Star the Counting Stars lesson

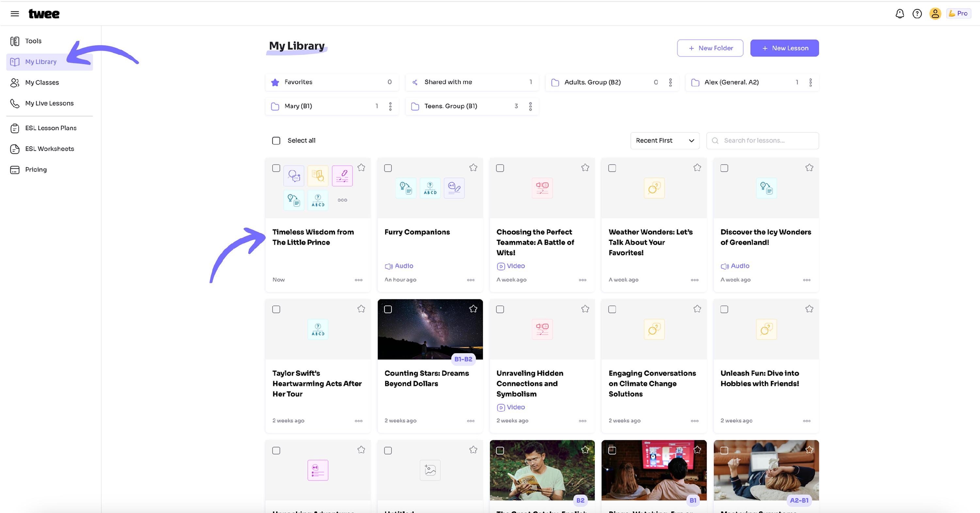pyautogui.click(x=473, y=309)
